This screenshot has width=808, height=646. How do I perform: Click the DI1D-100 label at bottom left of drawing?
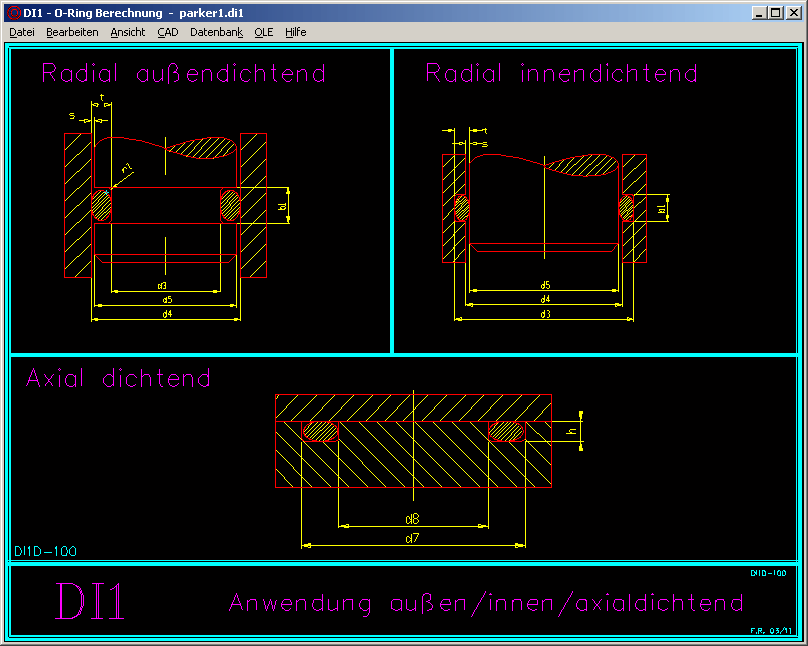[46, 551]
